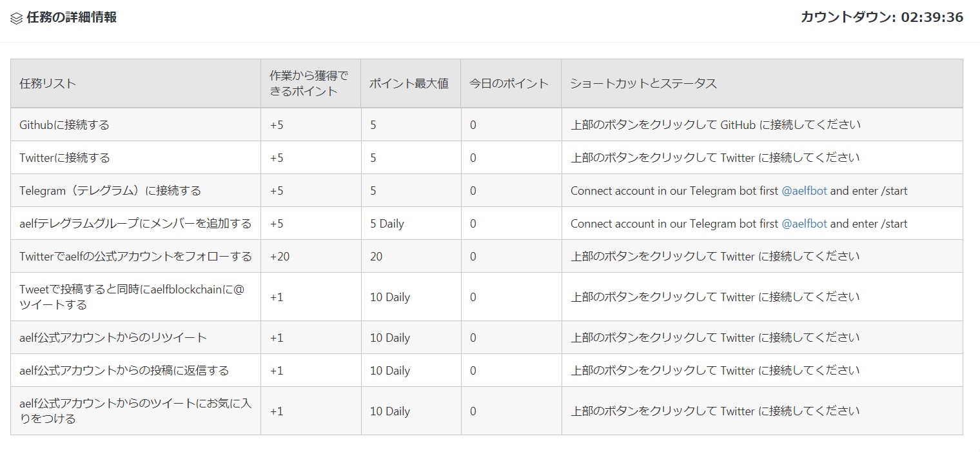Click the Githubに接続する task row
Viewport: 980px width, 452px height.
[x=64, y=125]
